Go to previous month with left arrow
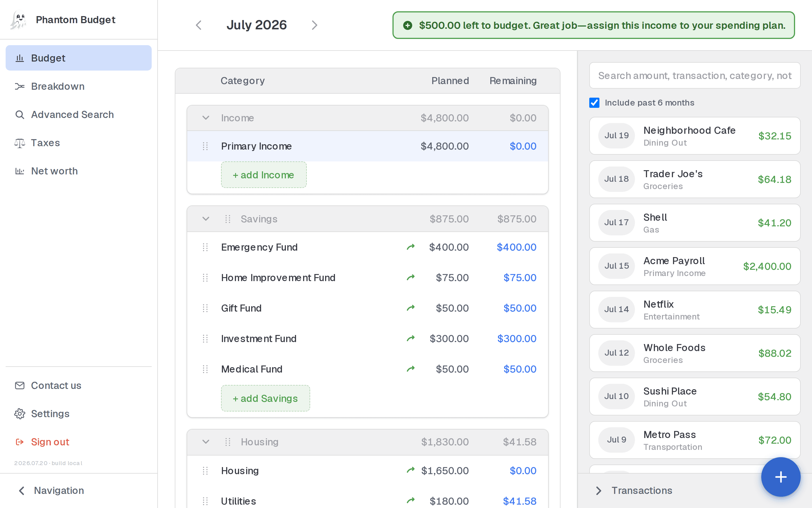The height and width of the screenshot is (508, 812). pos(199,25)
